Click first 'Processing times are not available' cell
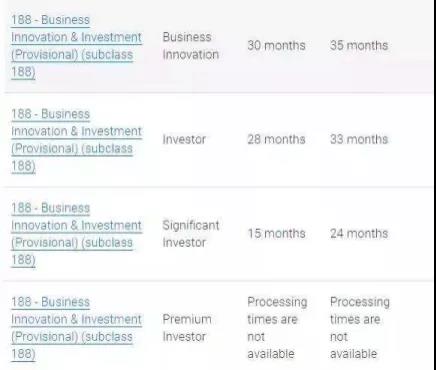 tap(277, 328)
